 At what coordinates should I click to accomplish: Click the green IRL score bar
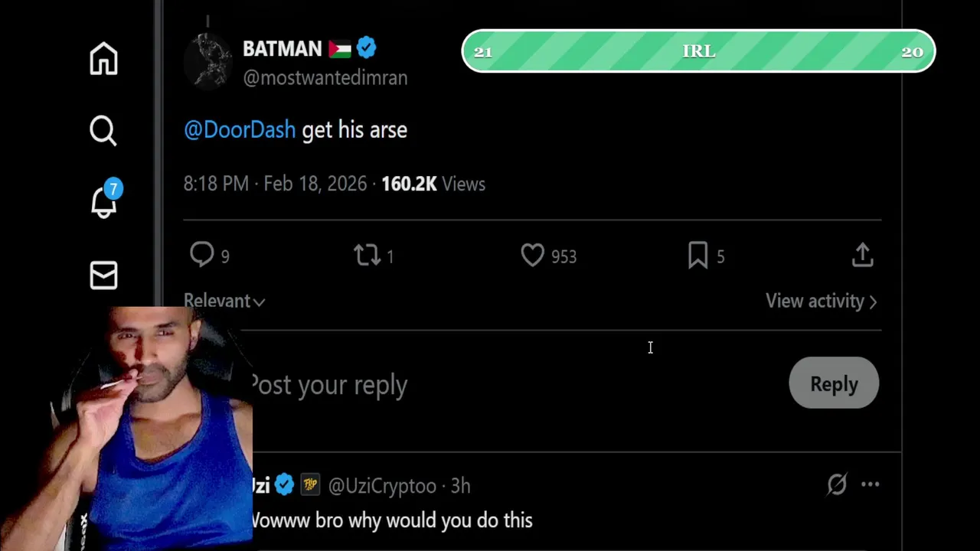[698, 51]
